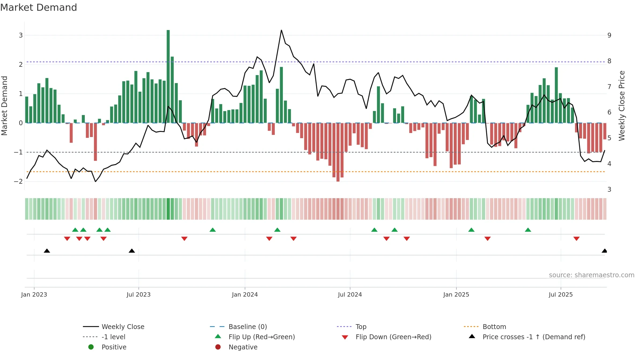This screenshot has height=362, width=644.
Task: Click the lowest red demand bar near −2
Action: [338, 152]
